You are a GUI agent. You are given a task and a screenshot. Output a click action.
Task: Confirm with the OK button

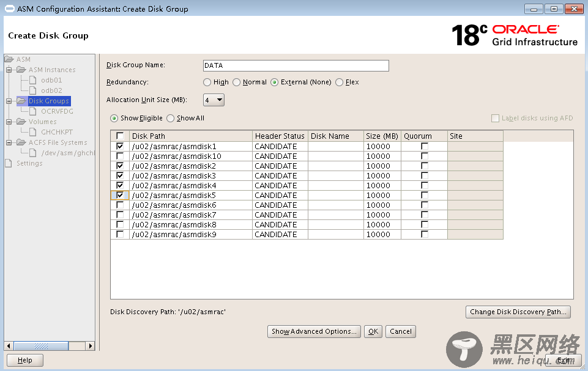pyautogui.click(x=373, y=331)
